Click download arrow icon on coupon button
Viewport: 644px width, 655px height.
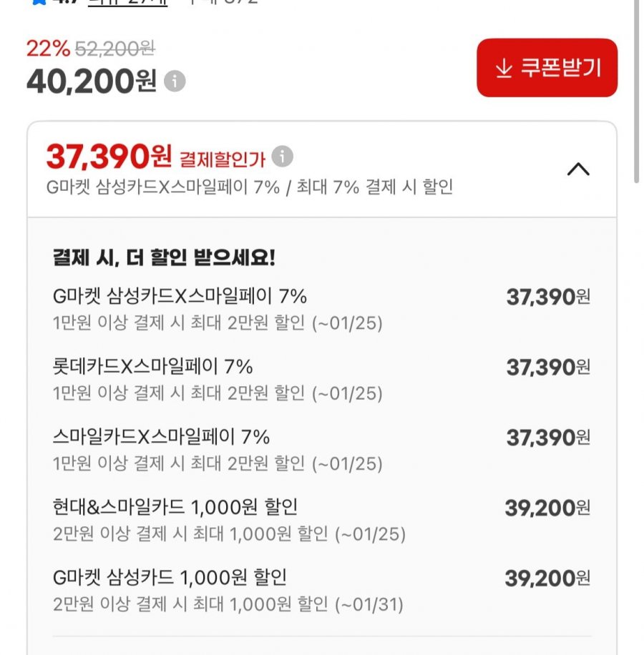[504, 68]
